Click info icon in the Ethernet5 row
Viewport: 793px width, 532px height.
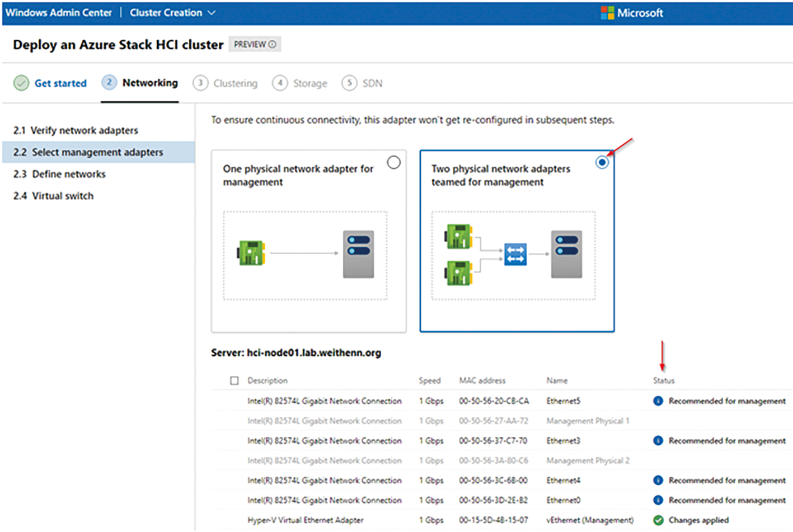click(x=658, y=401)
